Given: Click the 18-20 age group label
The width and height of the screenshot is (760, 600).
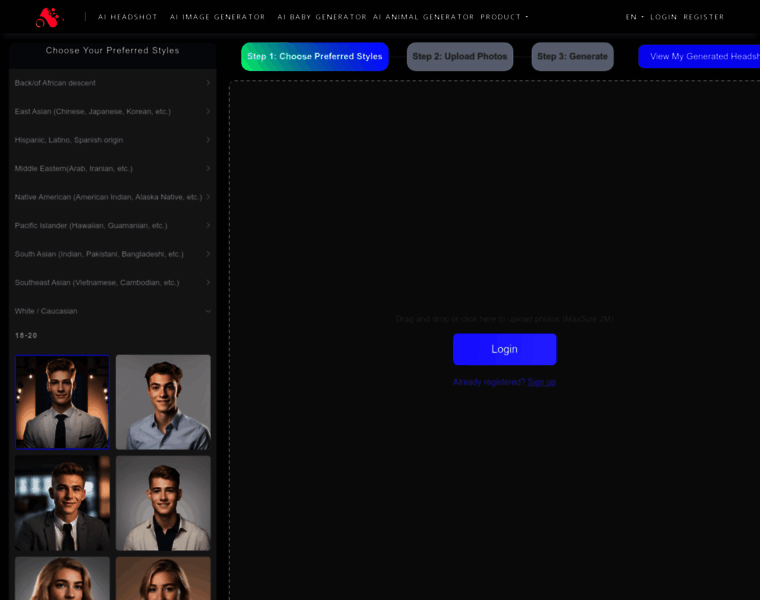Looking at the screenshot, I should [26, 335].
